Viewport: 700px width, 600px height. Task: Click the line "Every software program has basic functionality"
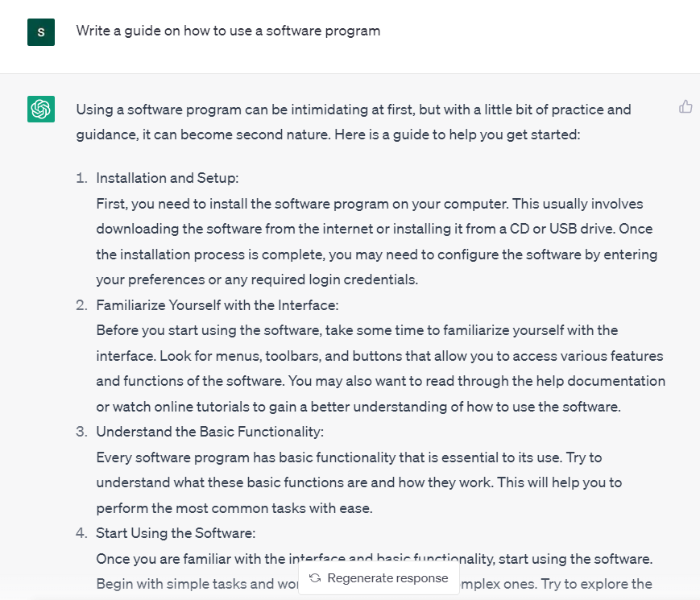click(x=349, y=457)
